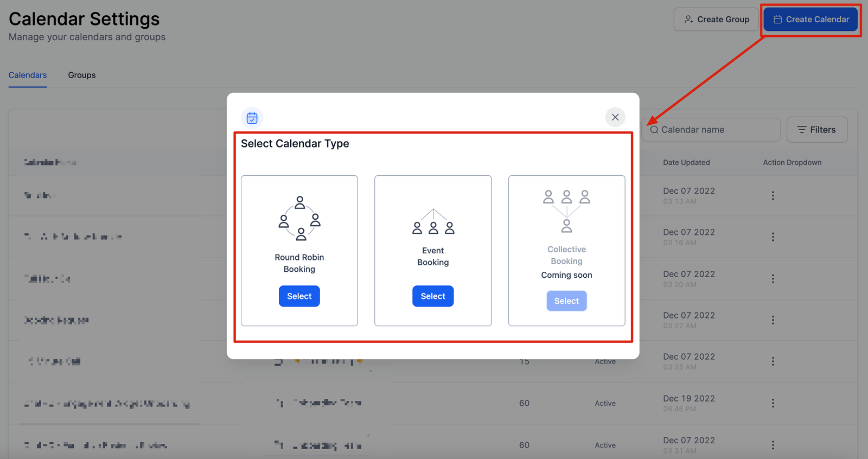Open action menu for Dec 07 03:13 AM row
This screenshot has width=868, height=459.
coord(773,195)
